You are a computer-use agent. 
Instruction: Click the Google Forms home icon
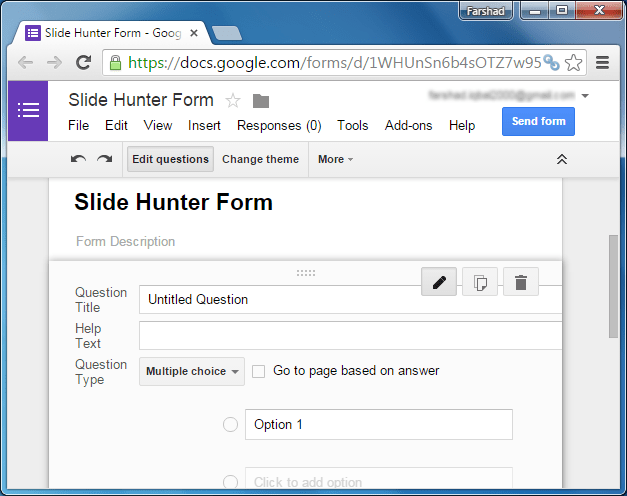(28, 111)
